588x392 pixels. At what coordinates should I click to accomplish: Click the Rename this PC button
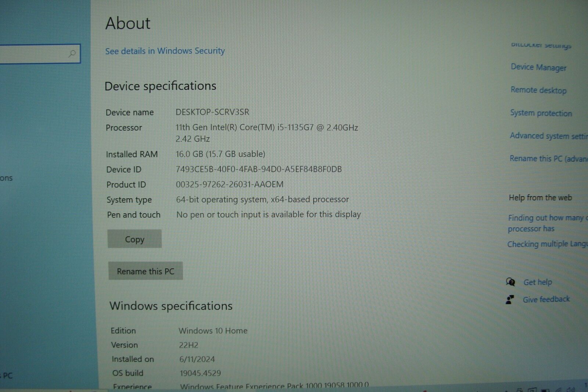[x=146, y=271]
